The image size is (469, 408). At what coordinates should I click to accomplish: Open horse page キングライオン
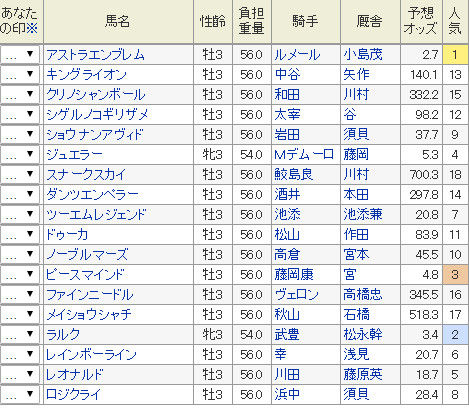click(x=87, y=75)
